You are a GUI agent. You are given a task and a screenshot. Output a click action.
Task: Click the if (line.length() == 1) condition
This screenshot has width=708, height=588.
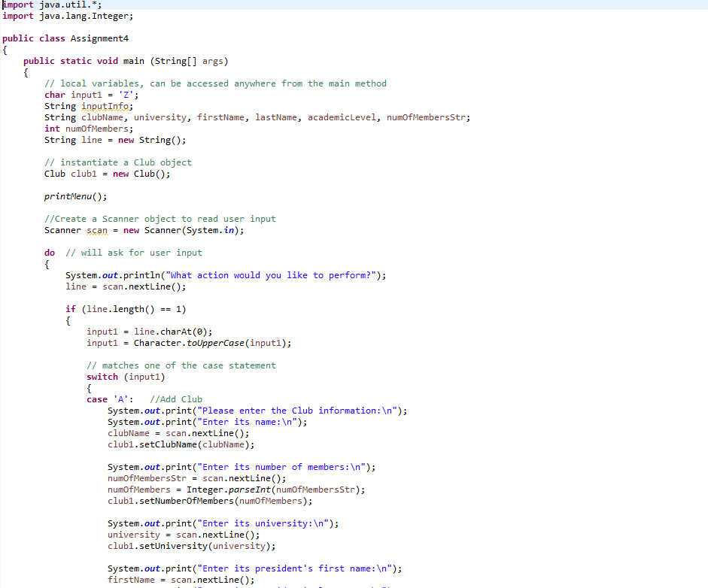pyautogui.click(x=128, y=308)
